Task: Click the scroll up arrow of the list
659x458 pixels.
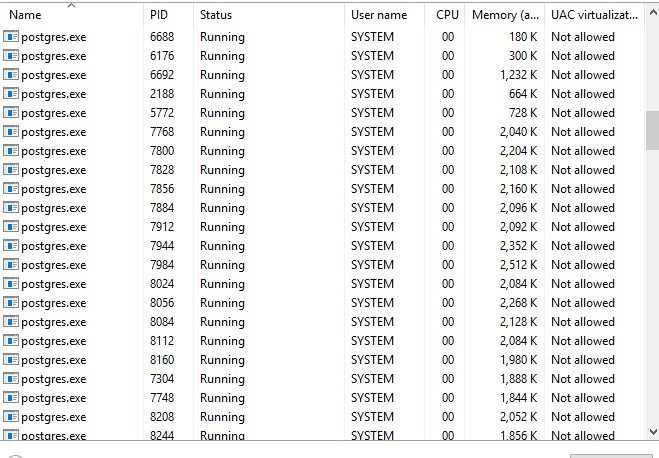Action: 653,13
